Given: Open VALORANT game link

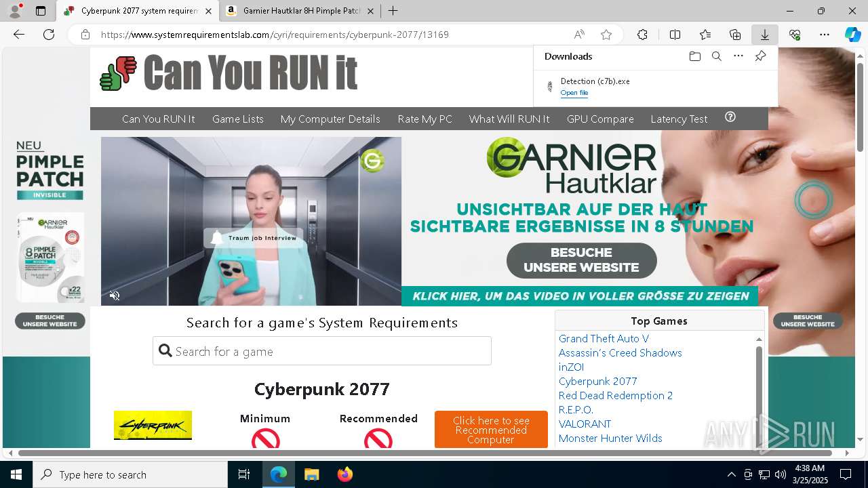Looking at the screenshot, I should tap(585, 424).
